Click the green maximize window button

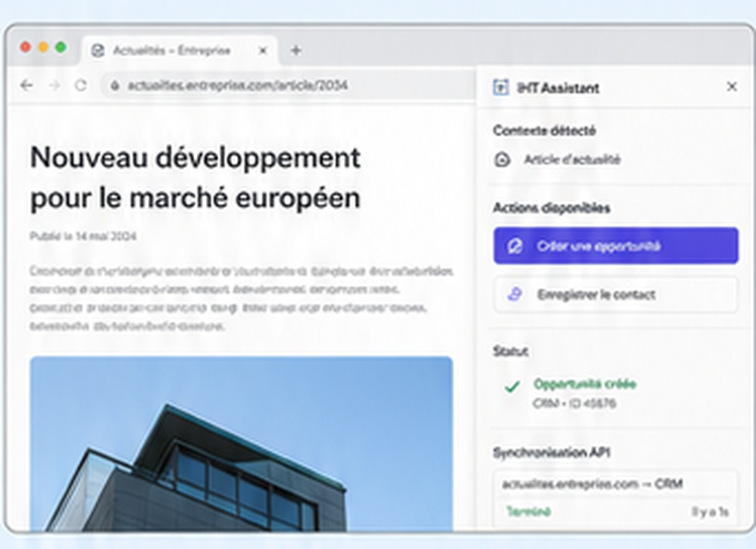tap(61, 47)
